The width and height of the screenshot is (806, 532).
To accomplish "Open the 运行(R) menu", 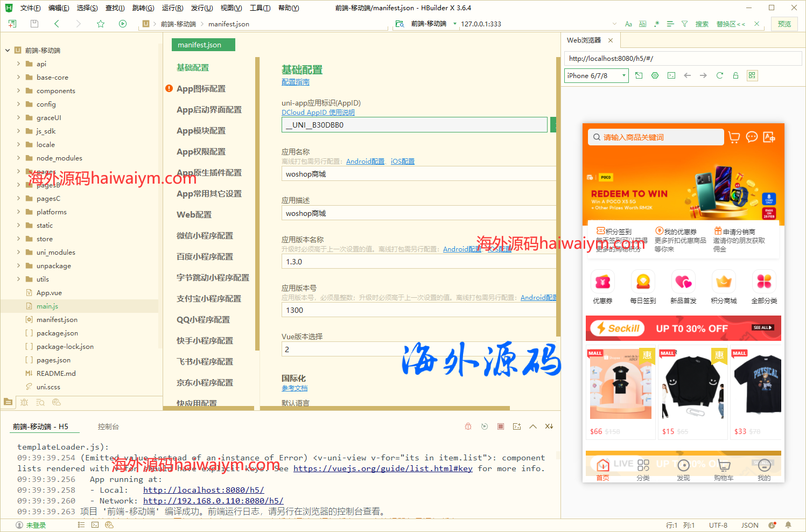I will (172, 8).
